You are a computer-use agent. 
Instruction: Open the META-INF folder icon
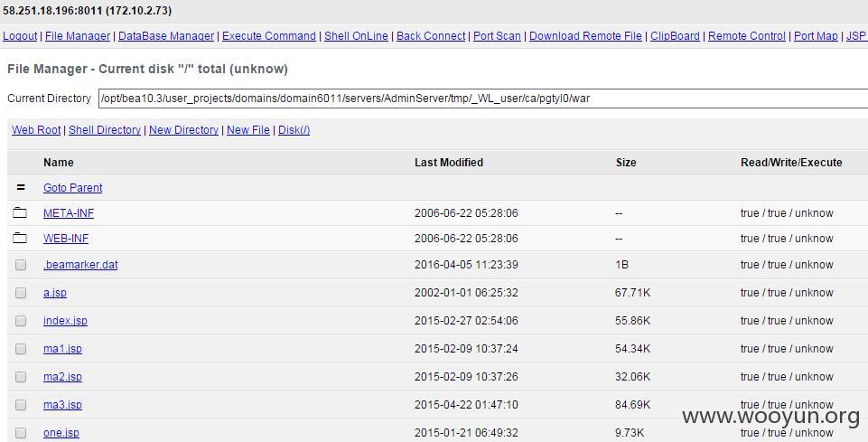click(x=20, y=212)
